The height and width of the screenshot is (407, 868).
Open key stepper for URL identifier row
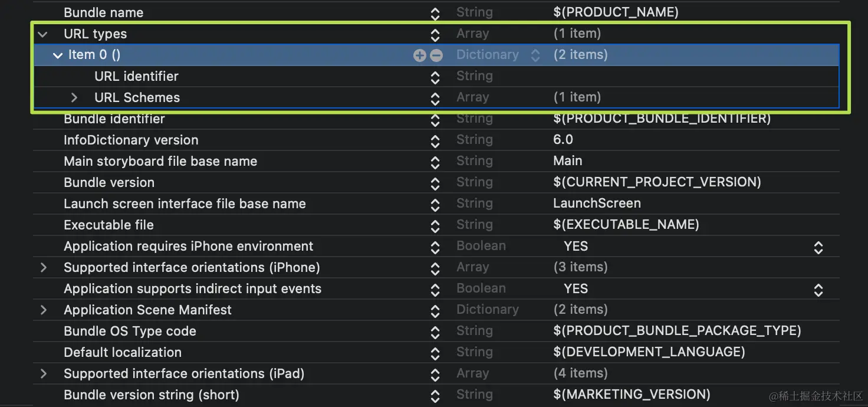coord(435,77)
